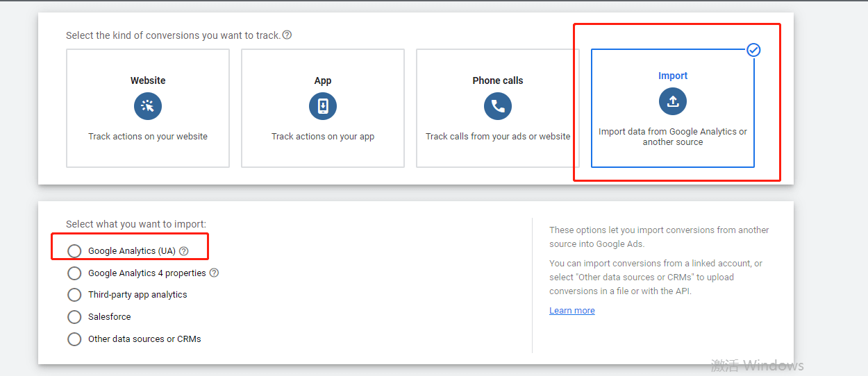Click 'Track actions on your app' text

pyautogui.click(x=323, y=137)
